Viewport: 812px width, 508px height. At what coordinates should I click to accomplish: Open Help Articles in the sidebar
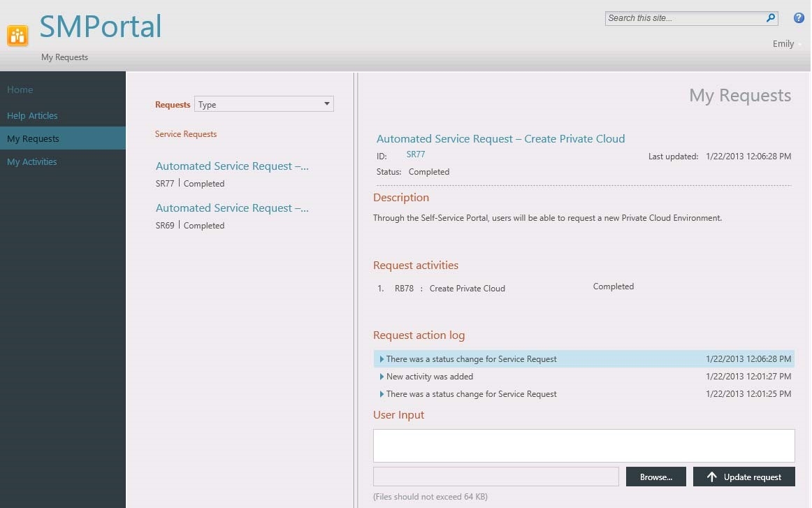pos(32,115)
